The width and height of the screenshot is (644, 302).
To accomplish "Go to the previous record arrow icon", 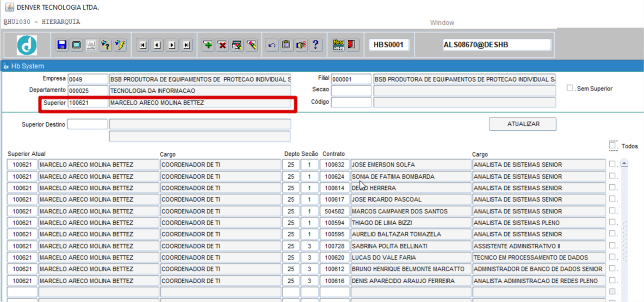I will coord(157,45).
